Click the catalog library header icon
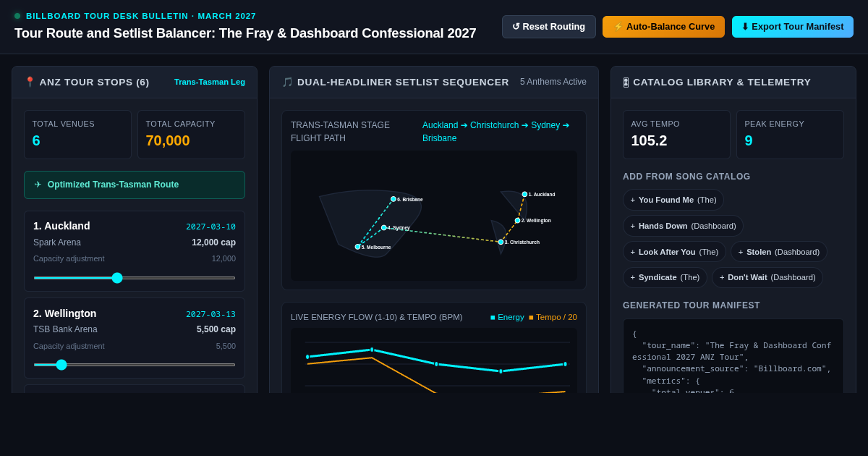Screen dimensions: 868x456 [x=626, y=83]
